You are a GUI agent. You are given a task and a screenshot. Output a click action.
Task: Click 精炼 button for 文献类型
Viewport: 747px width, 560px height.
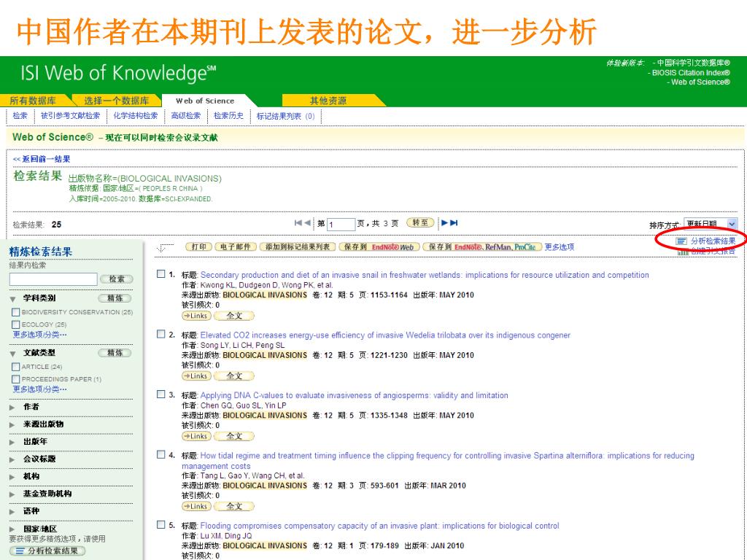tap(115, 353)
